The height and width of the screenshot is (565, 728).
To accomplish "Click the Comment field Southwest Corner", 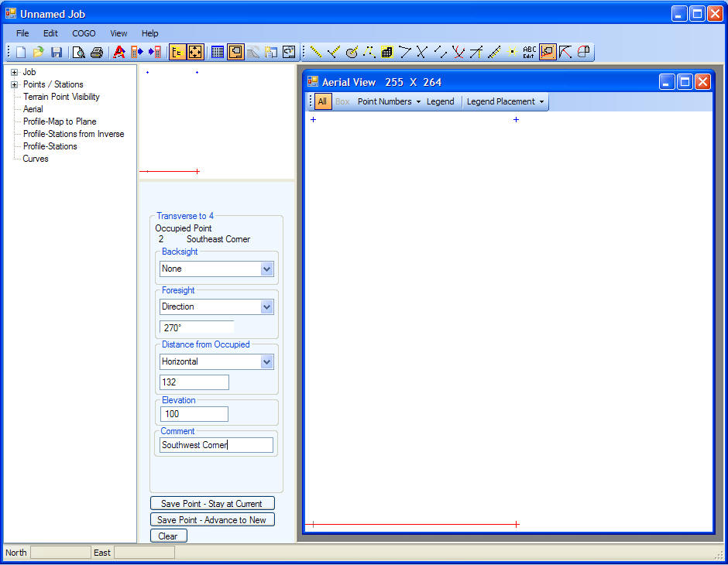I will tap(216, 445).
